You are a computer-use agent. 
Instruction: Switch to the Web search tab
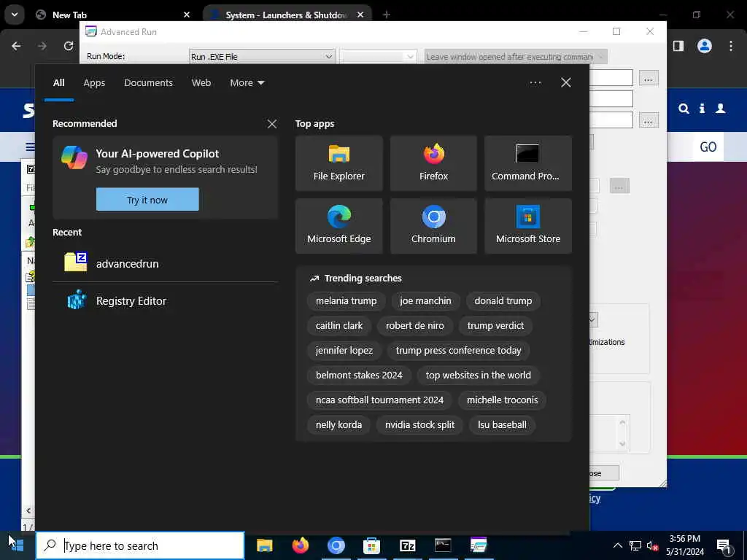pyautogui.click(x=201, y=83)
